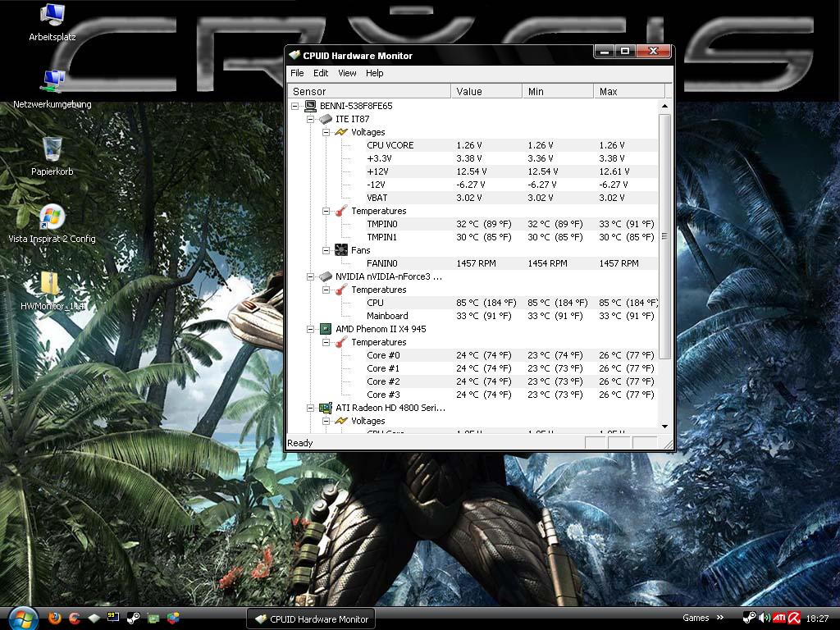This screenshot has height=630, width=840.
Task: Open the Arbeitsplatz desktop icon
Action: click(52, 22)
